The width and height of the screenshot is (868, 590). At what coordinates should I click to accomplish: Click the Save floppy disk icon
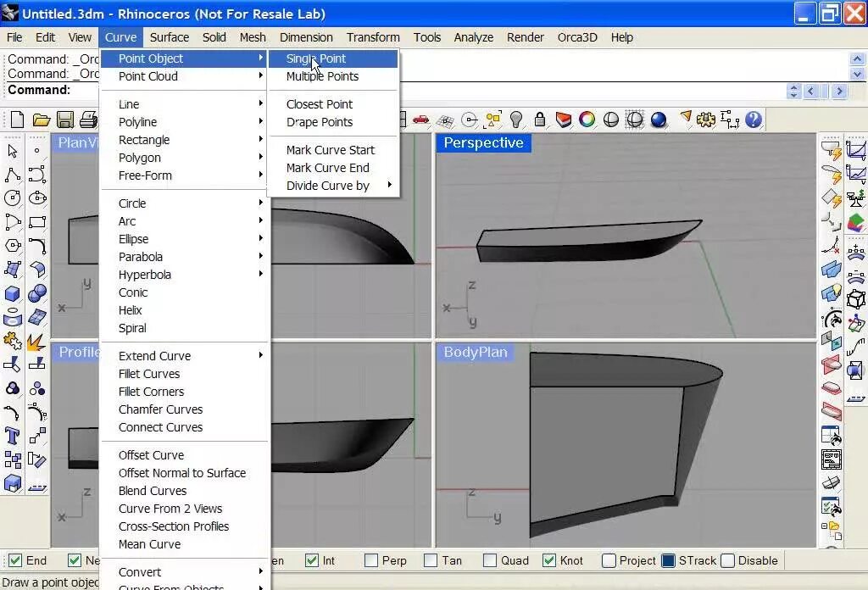pyautogui.click(x=65, y=120)
